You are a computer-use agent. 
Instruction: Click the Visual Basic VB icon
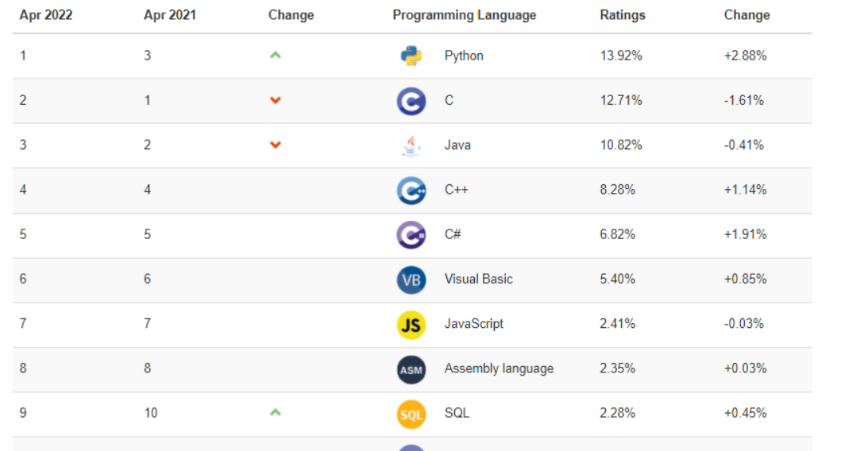coord(411,279)
